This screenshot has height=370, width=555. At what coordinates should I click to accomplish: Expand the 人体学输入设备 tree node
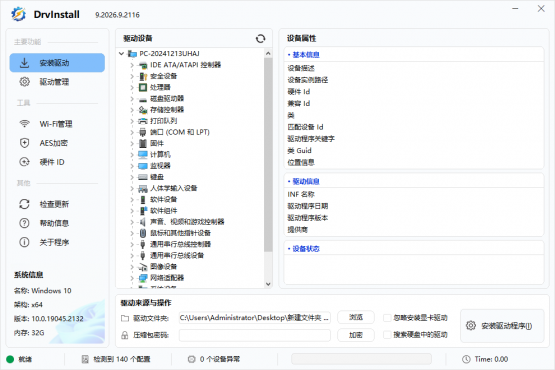132,188
